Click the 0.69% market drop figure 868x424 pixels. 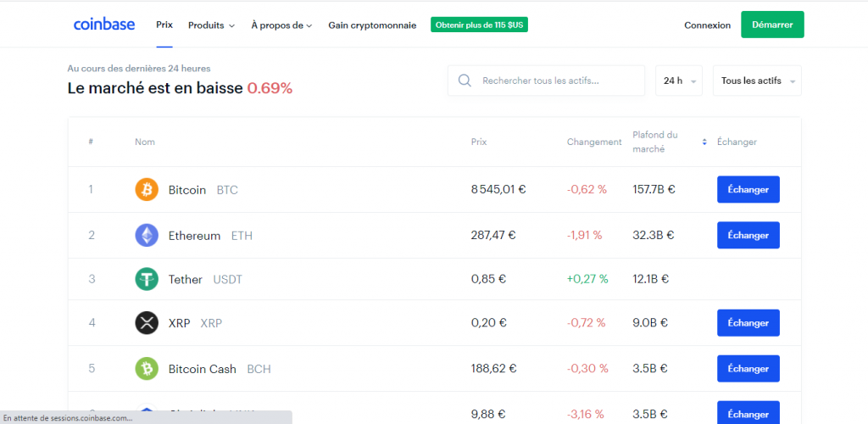270,88
